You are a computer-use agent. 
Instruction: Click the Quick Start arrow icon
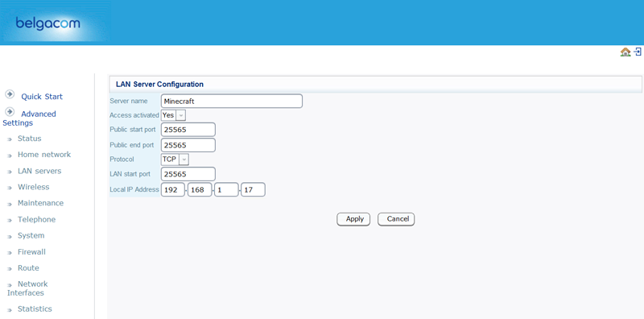10,94
